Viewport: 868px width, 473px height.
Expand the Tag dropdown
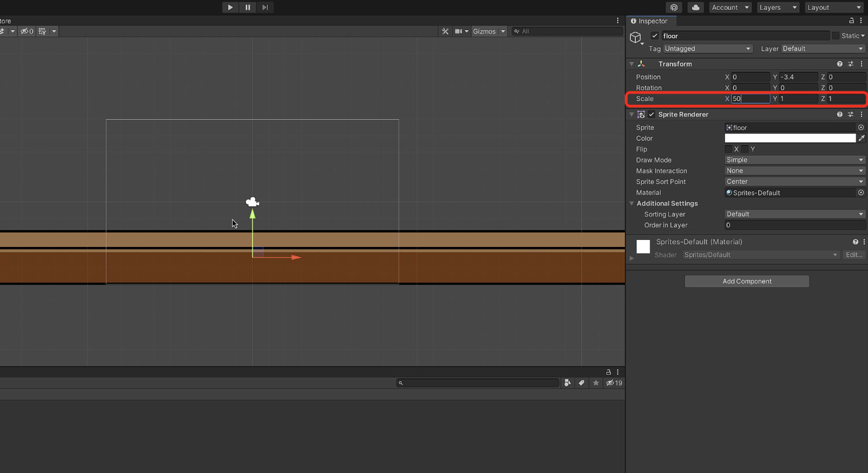pyautogui.click(x=707, y=49)
